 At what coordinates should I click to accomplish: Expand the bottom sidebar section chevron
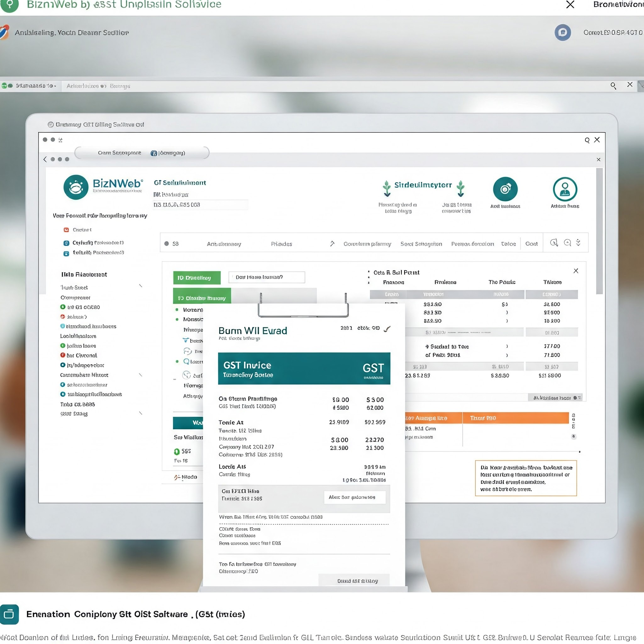click(141, 413)
